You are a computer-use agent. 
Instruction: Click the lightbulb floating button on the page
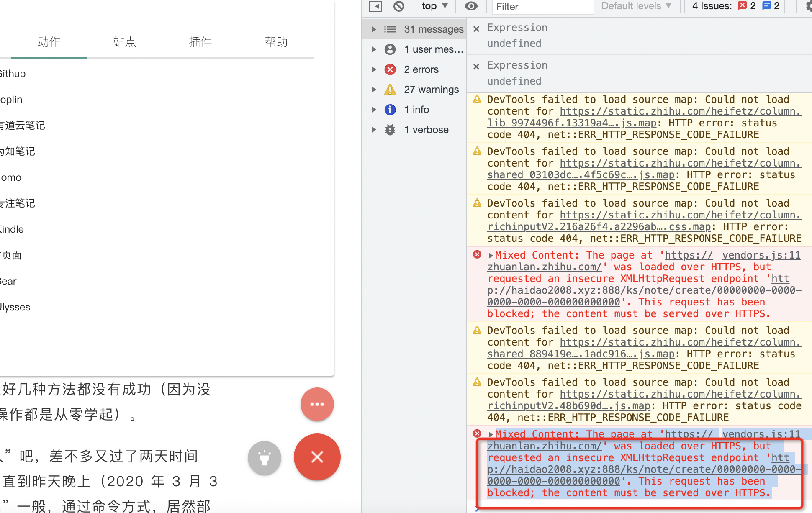click(x=264, y=458)
